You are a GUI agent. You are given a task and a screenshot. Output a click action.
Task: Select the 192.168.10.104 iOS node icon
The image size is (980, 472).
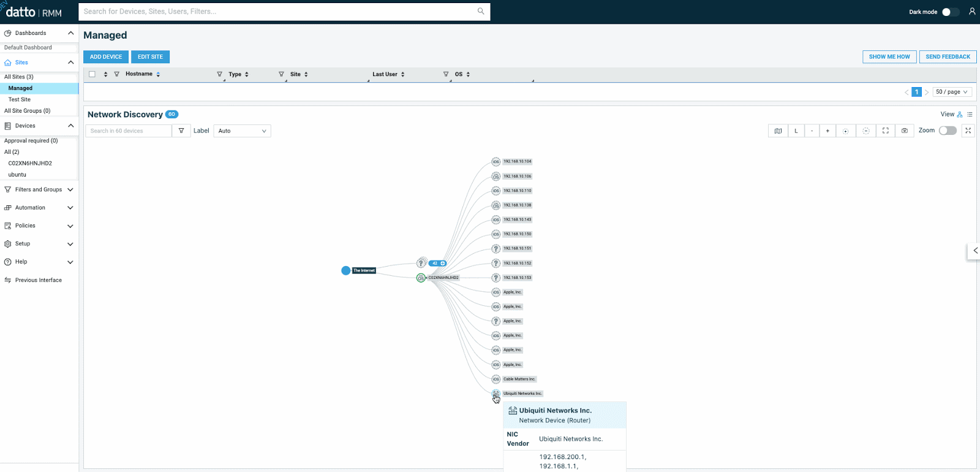[x=496, y=162]
